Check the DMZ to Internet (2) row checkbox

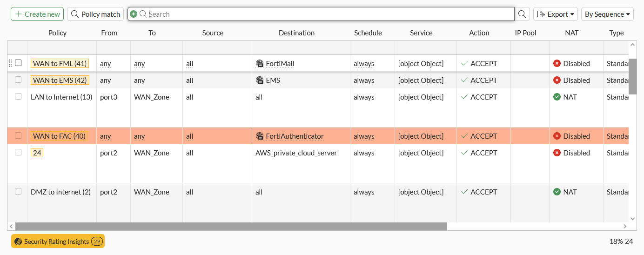click(x=18, y=191)
